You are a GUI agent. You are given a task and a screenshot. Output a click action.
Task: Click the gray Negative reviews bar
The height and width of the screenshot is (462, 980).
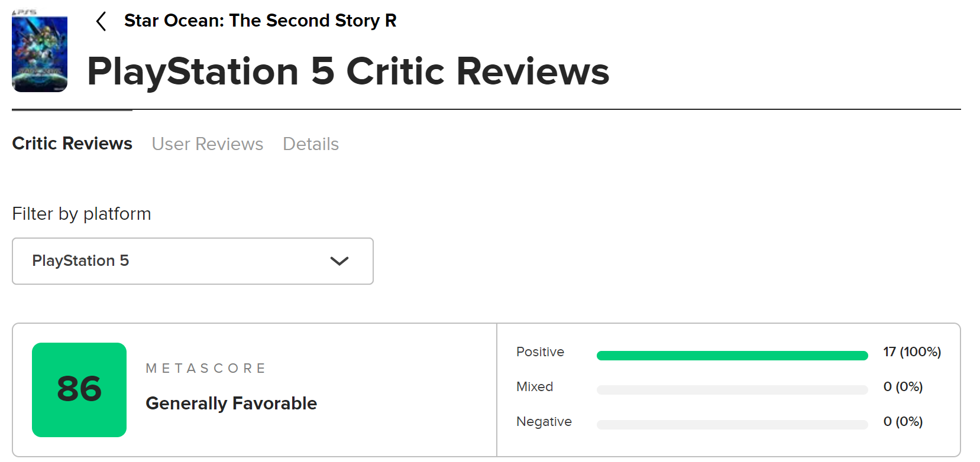click(x=732, y=425)
